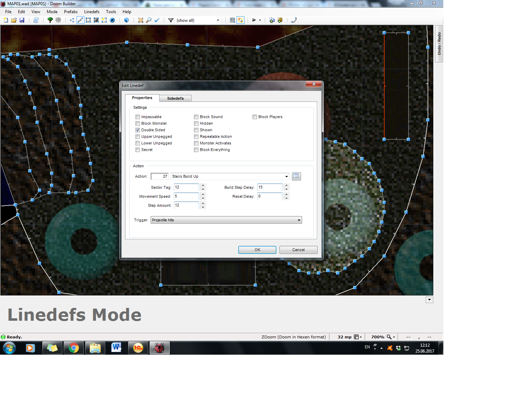Tick the Monster Activates checkbox

click(196, 143)
